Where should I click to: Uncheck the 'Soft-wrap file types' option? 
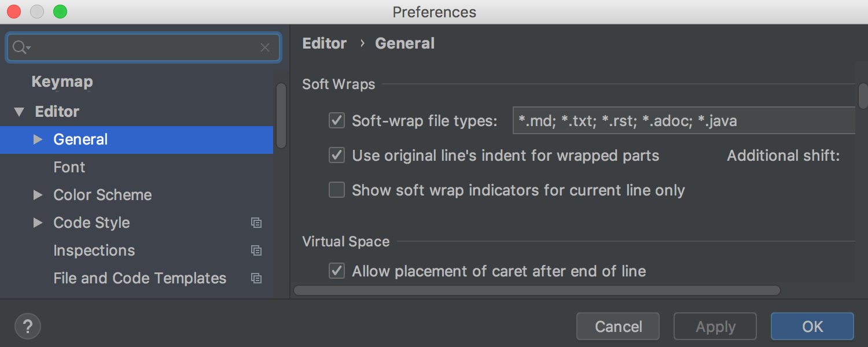coord(336,120)
